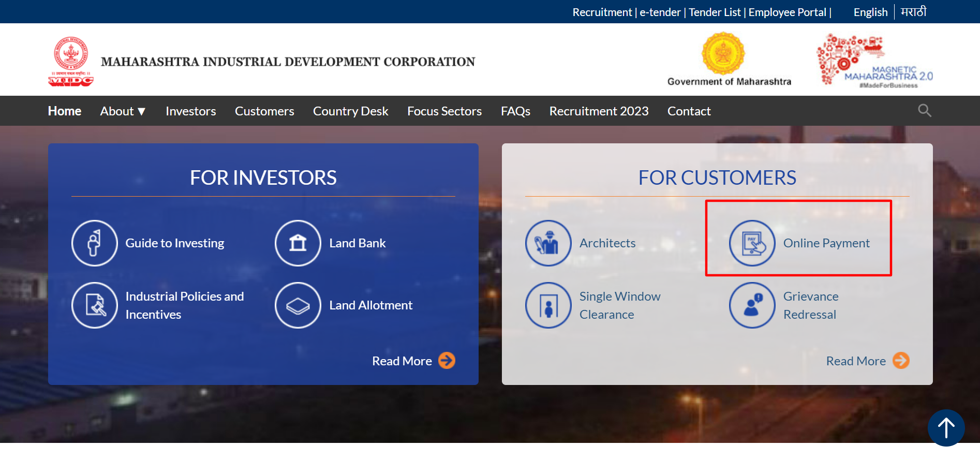Go to the Home menu item
Image resolution: width=980 pixels, height=460 pixels.
click(x=65, y=111)
